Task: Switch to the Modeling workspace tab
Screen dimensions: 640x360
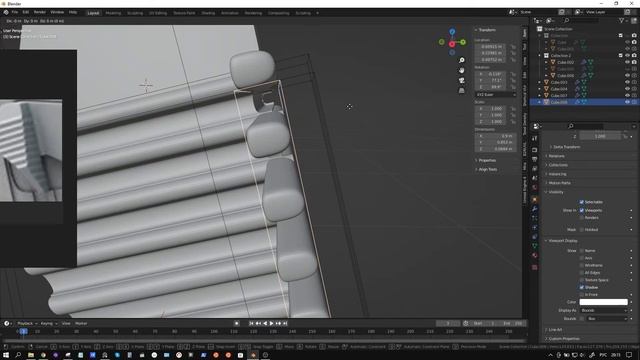Action: click(113, 13)
